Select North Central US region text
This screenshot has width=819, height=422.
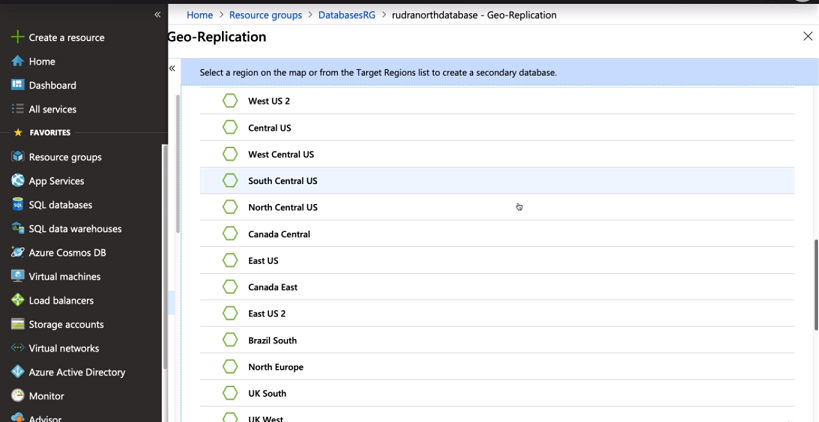283,207
